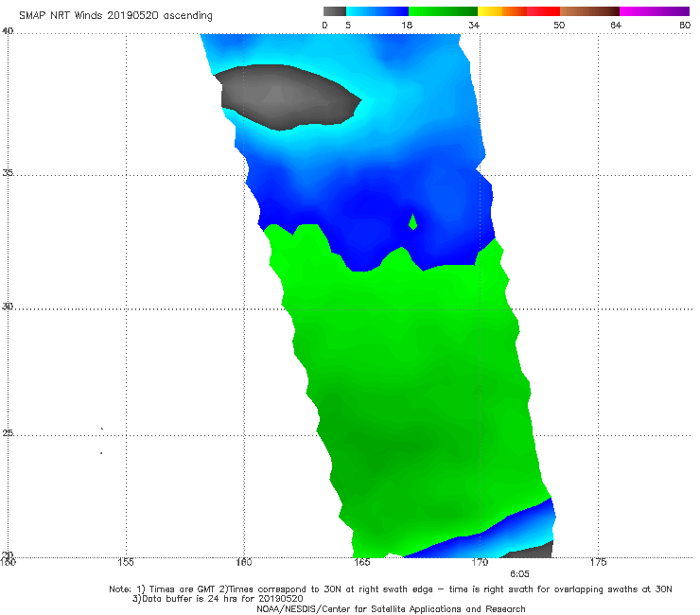Click the title text 'SMAP NRT Winds 20190520 ascending'

click(x=115, y=15)
